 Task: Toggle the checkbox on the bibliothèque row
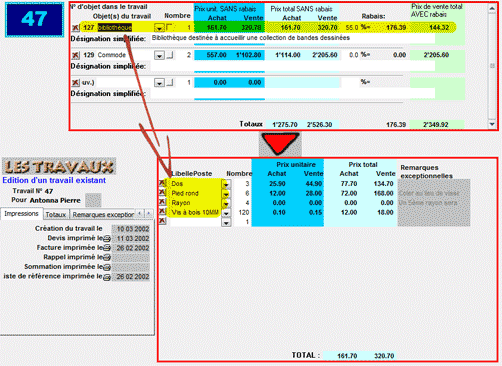170,27
